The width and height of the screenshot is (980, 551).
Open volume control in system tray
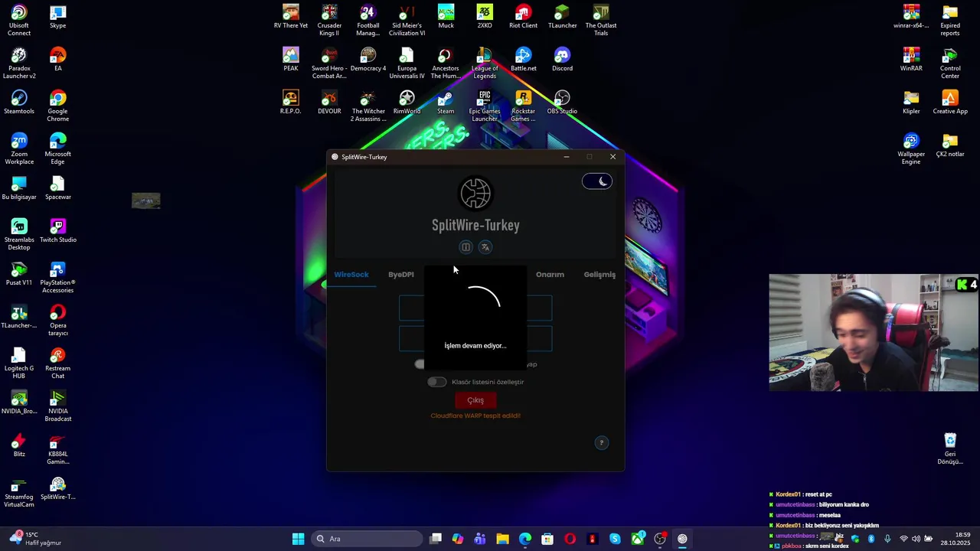[x=916, y=539]
